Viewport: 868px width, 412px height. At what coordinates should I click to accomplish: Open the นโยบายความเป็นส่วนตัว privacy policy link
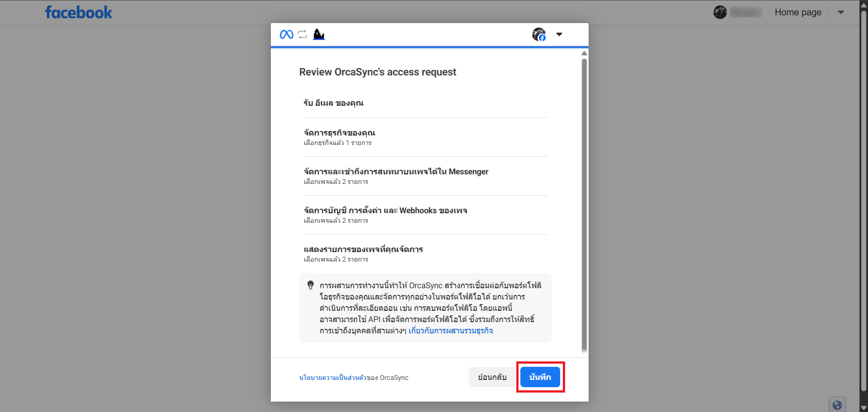333,378
